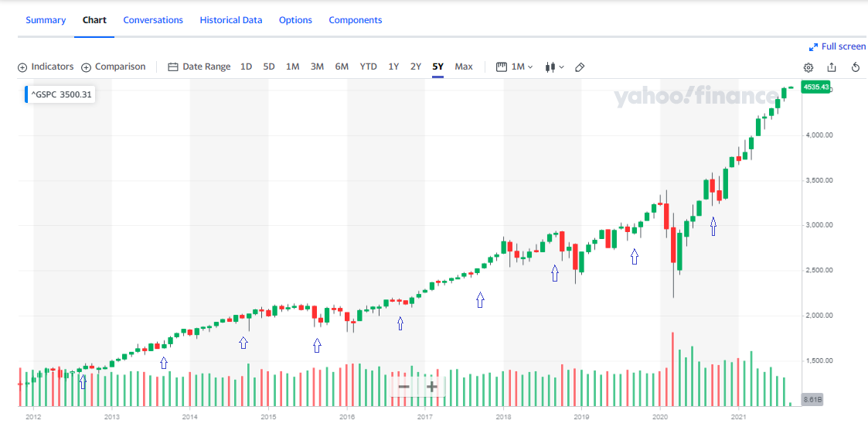
Task: Click the 2016 year label
Action: tap(346, 415)
